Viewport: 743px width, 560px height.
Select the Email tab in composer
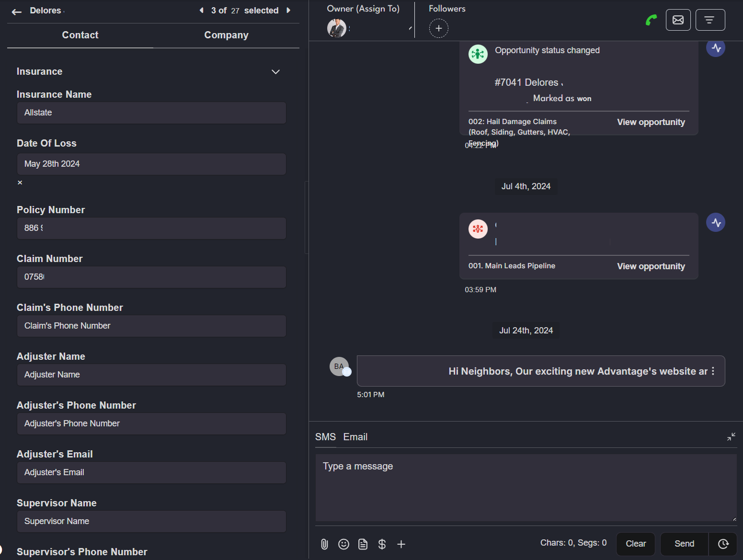click(x=355, y=437)
